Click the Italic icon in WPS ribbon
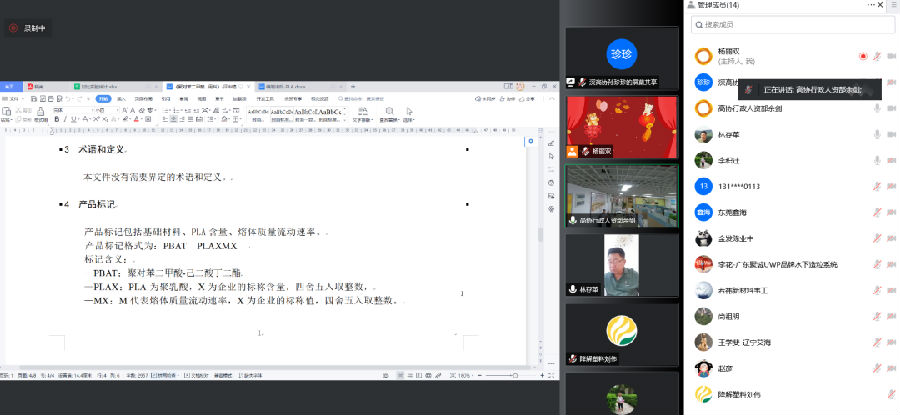900x415 pixels. point(65,119)
